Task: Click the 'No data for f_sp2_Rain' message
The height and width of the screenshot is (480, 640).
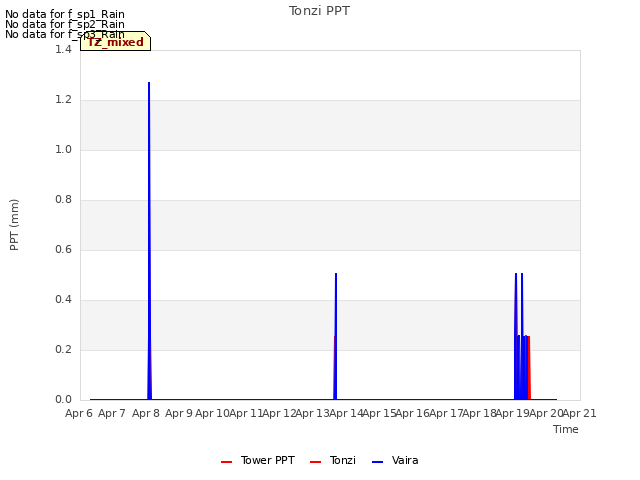Action: (65, 24)
